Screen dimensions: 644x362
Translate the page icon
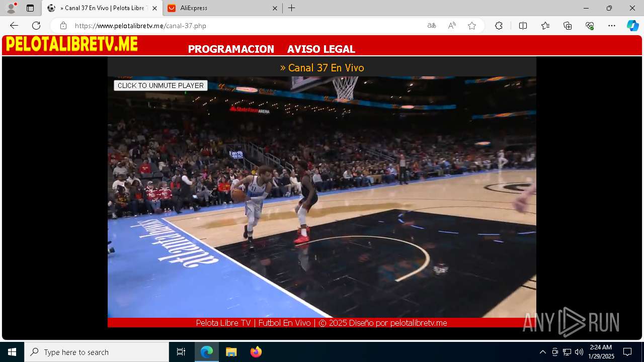pyautogui.click(x=432, y=26)
